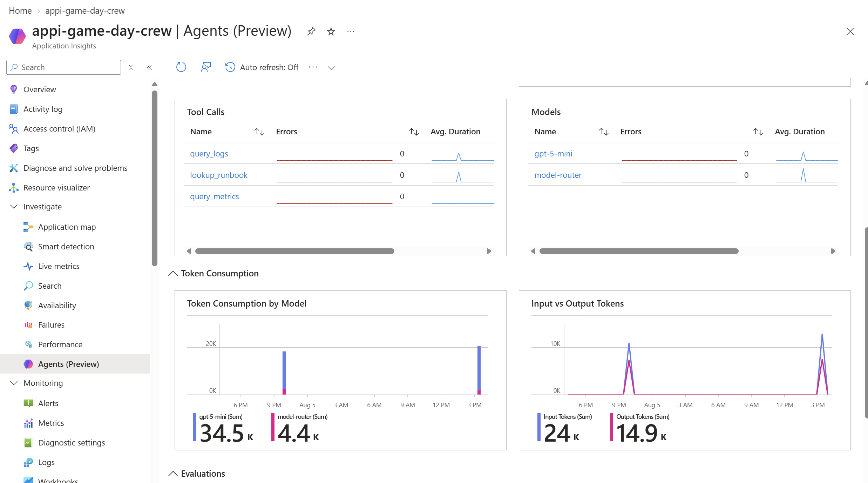The width and height of the screenshot is (868, 483).
Task: Collapse the Token Consumption section
Action: [x=173, y=273]
